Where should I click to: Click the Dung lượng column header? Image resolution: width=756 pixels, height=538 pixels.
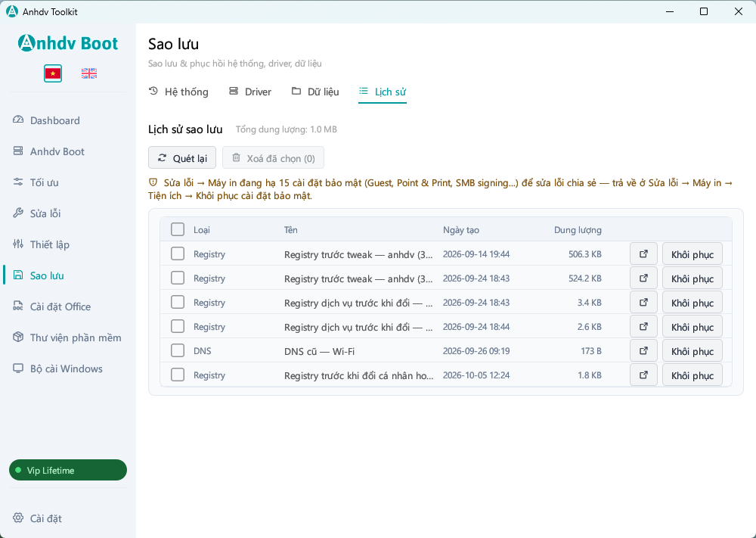[x=578, y=230]
